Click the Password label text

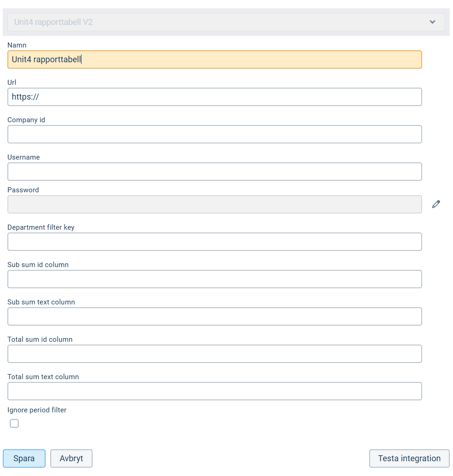pos(23,190)
